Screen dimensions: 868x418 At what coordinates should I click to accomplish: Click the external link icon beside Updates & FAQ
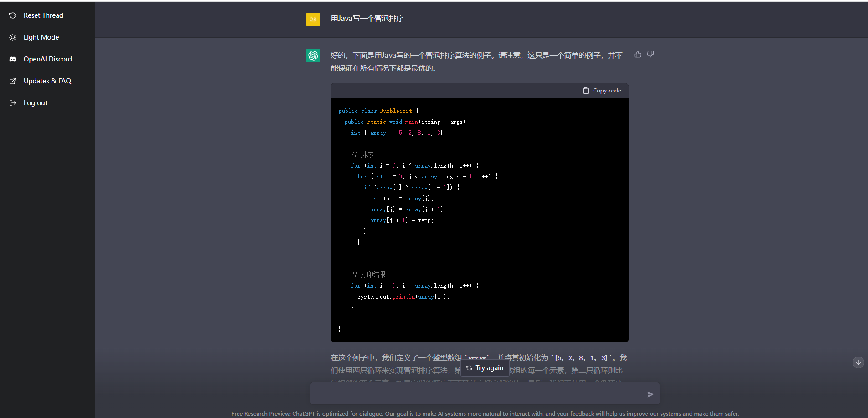point(13,81)
